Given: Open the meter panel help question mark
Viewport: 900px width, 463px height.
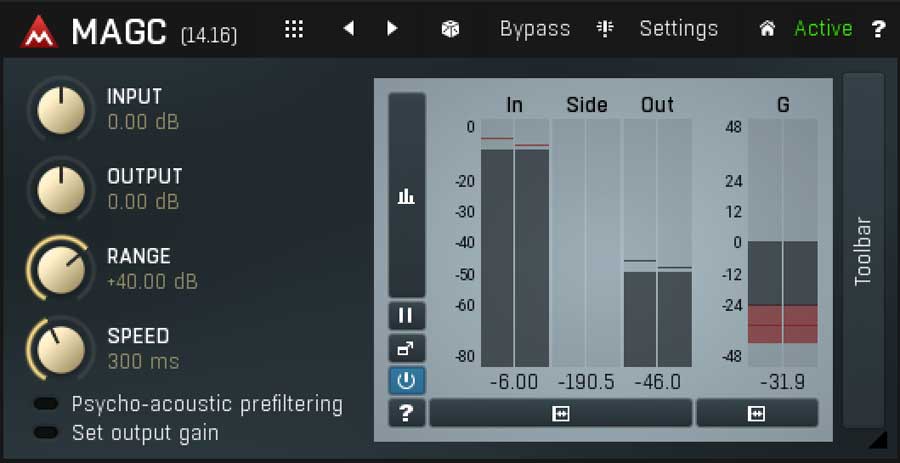Looking at the screenshot, I should [x=406, y=412].
